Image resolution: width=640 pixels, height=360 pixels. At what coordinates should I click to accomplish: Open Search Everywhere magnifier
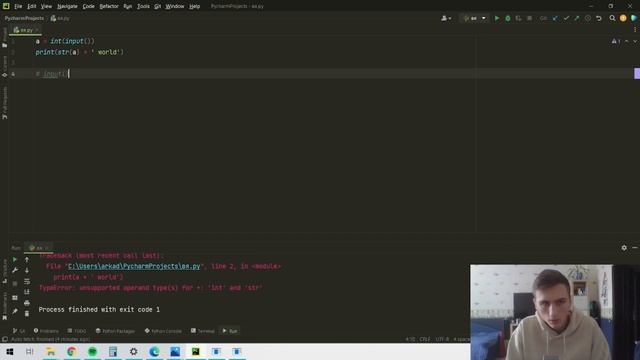click(612, 18)
